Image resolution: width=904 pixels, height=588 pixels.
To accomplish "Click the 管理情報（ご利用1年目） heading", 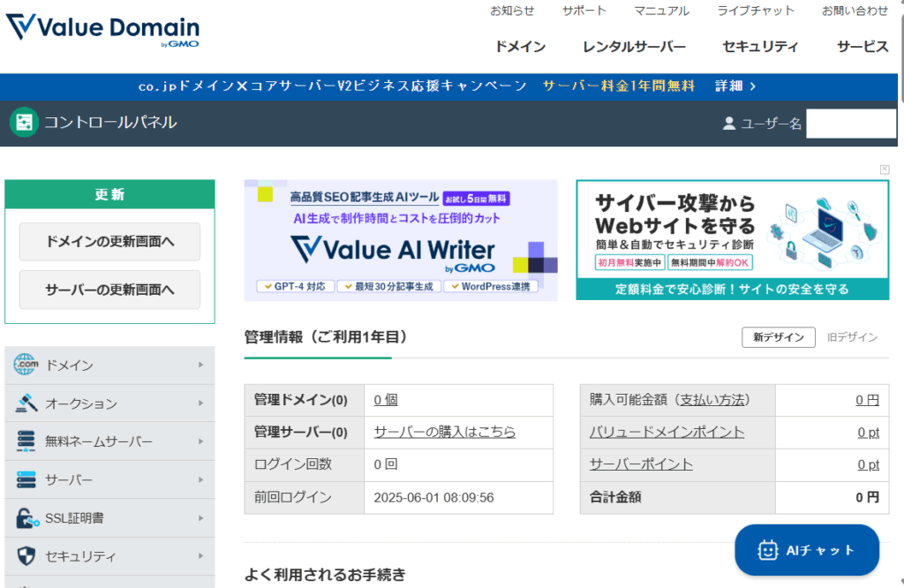I will [x=327, y=336].
